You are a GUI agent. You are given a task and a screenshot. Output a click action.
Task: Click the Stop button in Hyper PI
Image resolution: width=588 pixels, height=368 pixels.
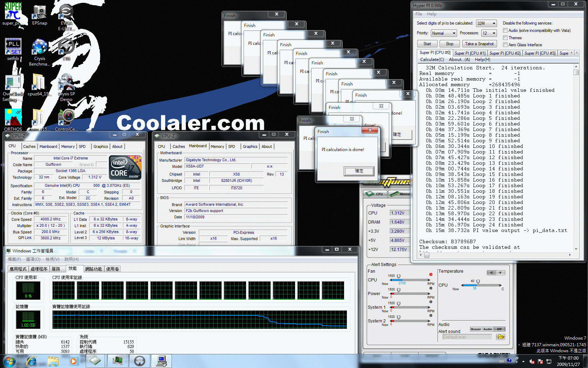pyautogui.click(x=450, y=44)
